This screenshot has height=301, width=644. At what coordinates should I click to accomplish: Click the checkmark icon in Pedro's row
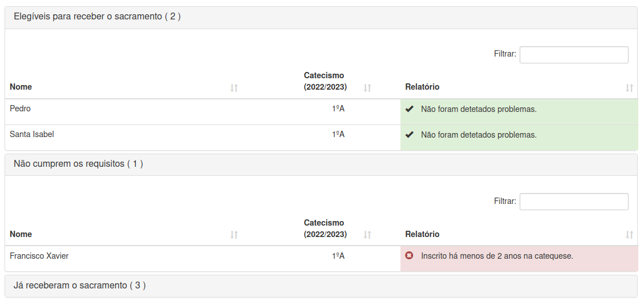409,109
